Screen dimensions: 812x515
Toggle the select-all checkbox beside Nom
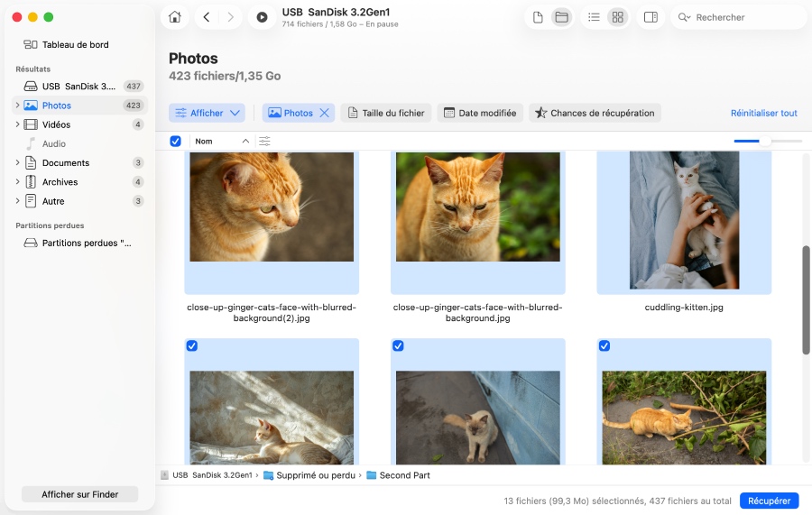point(175,141)
